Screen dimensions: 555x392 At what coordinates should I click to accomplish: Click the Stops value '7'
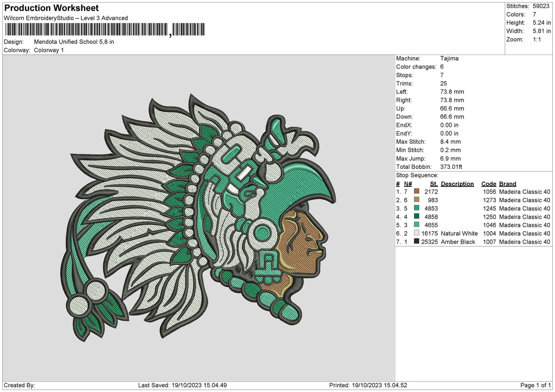pyautogui.click(x=443, y=75)
